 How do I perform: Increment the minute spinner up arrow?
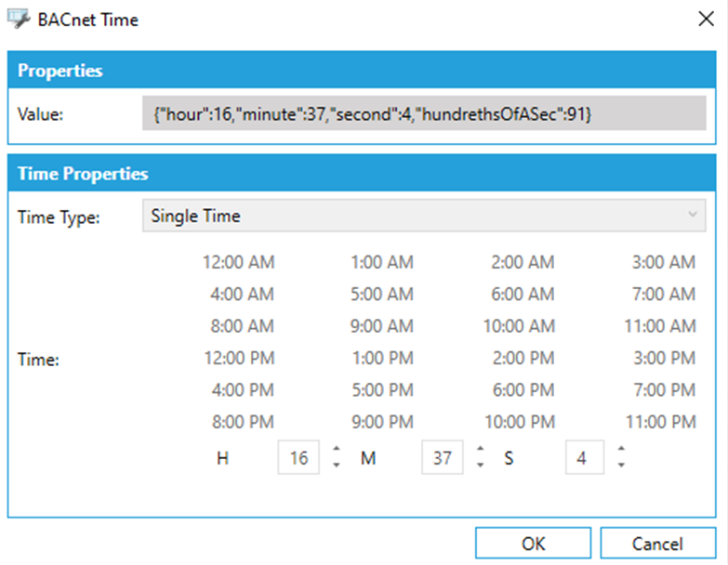pos(480,451)
